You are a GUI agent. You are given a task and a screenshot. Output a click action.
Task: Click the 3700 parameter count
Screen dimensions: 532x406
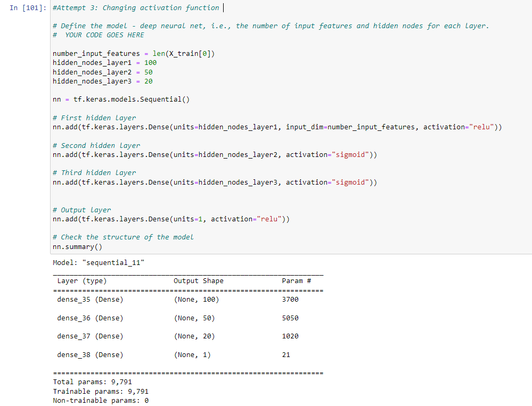(290, 300)
